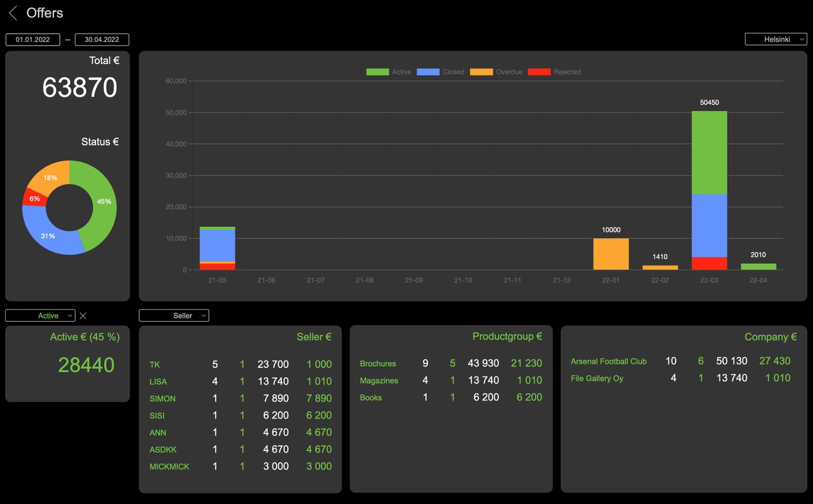Screen dimensions: 813x504
Task: Open the Active status dropdown
Action: tap(40, 315)
